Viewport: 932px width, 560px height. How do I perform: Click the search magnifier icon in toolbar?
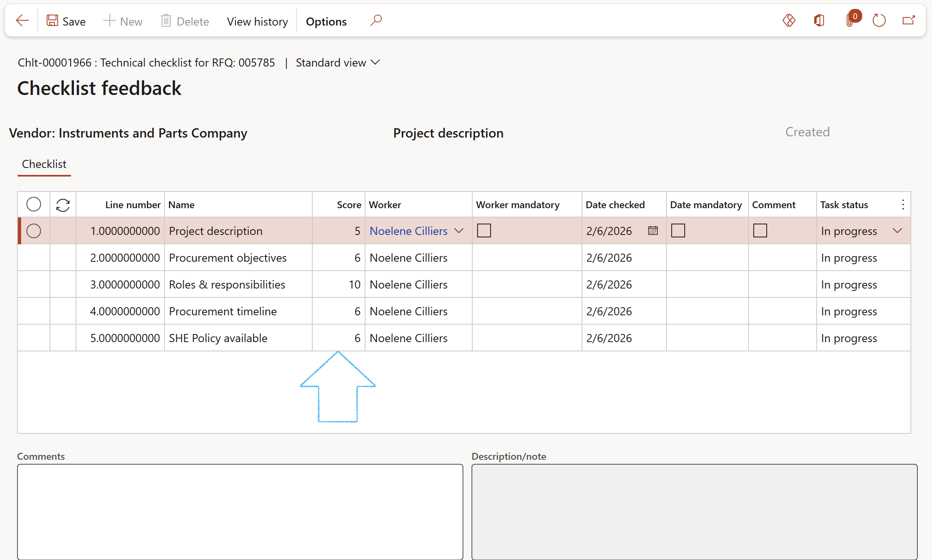click(376, 20)
